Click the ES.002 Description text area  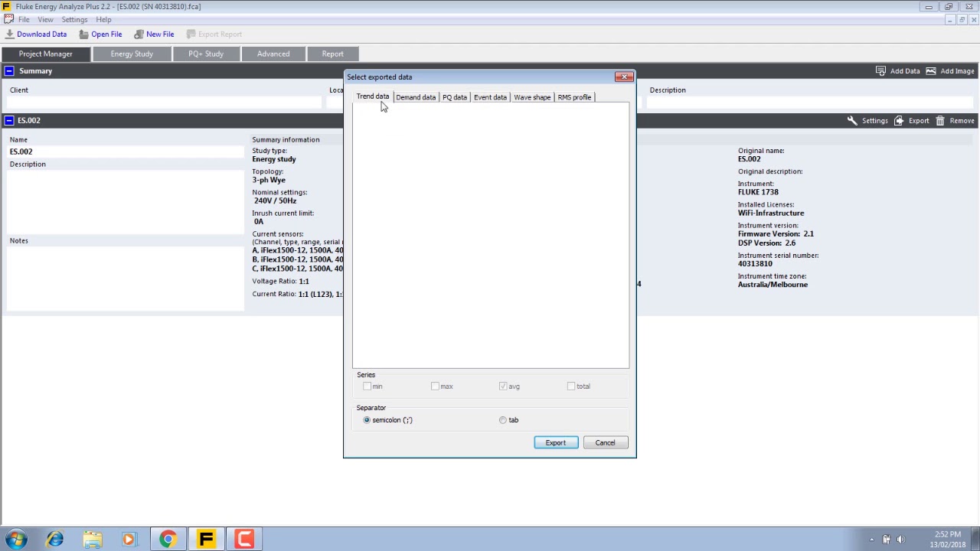tap(126, 202)
